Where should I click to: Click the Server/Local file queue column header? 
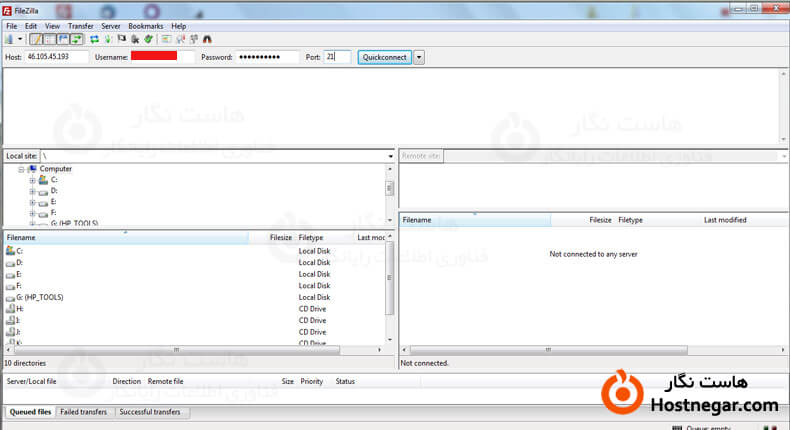[31, 382]
